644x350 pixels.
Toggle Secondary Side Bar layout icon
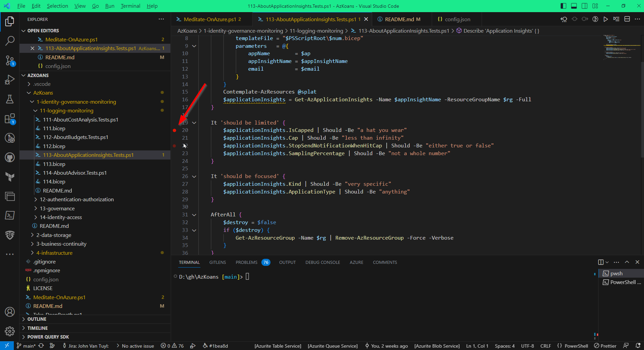coord(584,6)
